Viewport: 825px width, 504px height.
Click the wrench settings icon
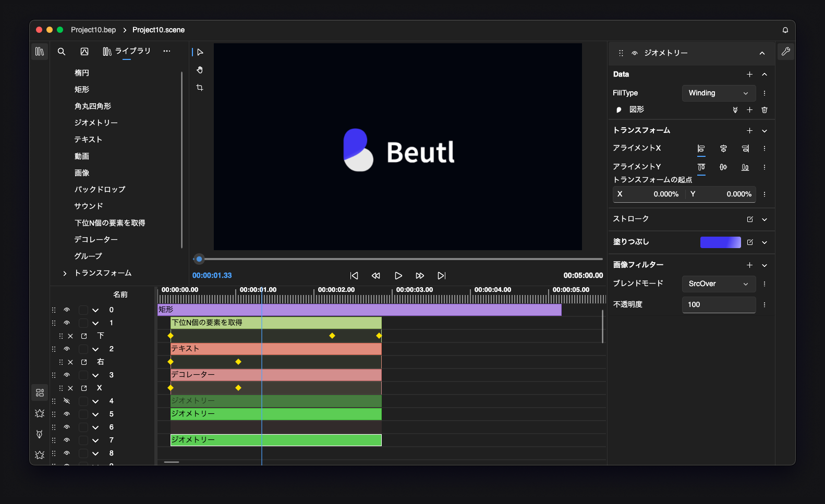pos(785,52)
